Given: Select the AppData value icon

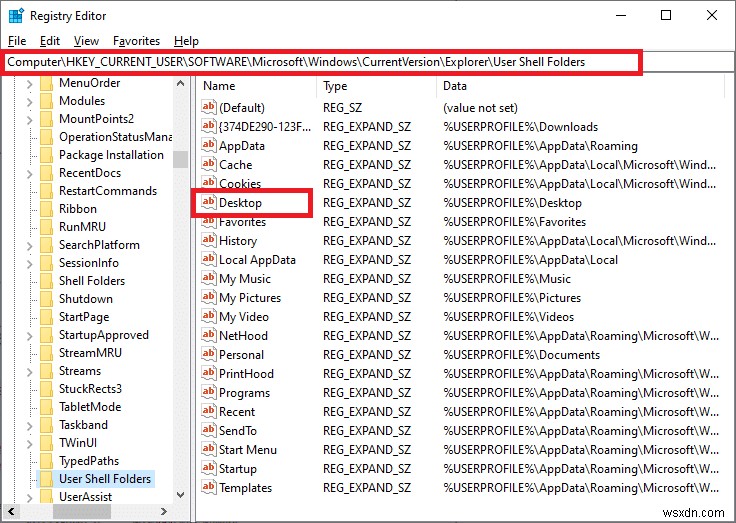Looking at the screenshot, I should pos(208,145).
